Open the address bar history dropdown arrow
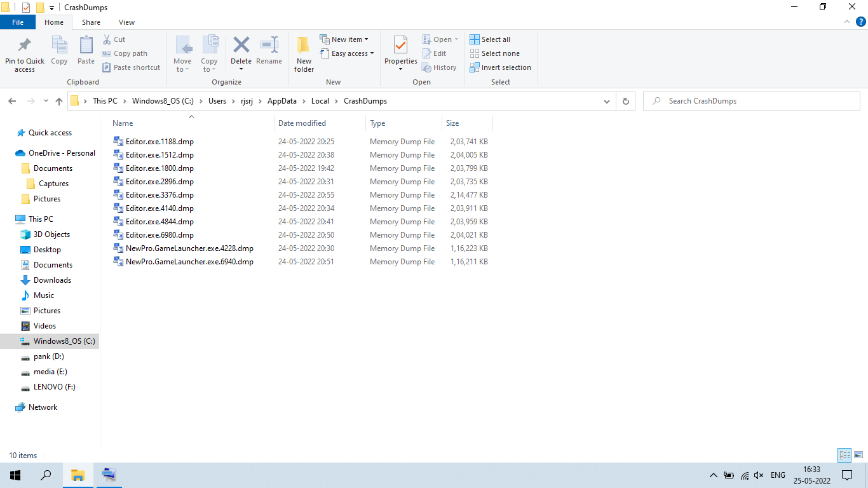Image resolution: width=868 pixels, height=488 pixels. tap(606, 100)
